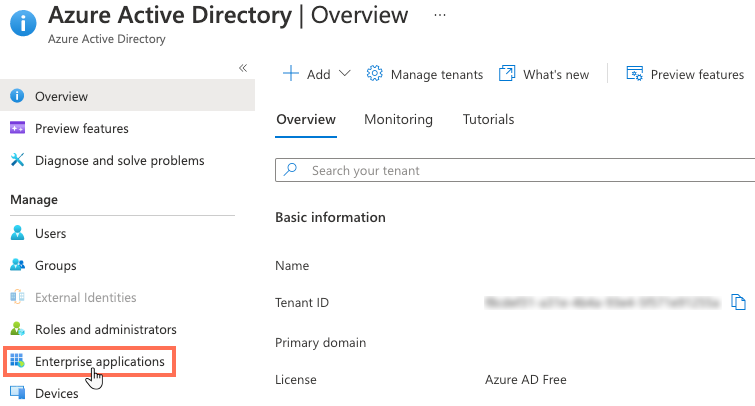Open Users under Manage
The height and width of the screenshot is (406, 755).
[51, 234]
